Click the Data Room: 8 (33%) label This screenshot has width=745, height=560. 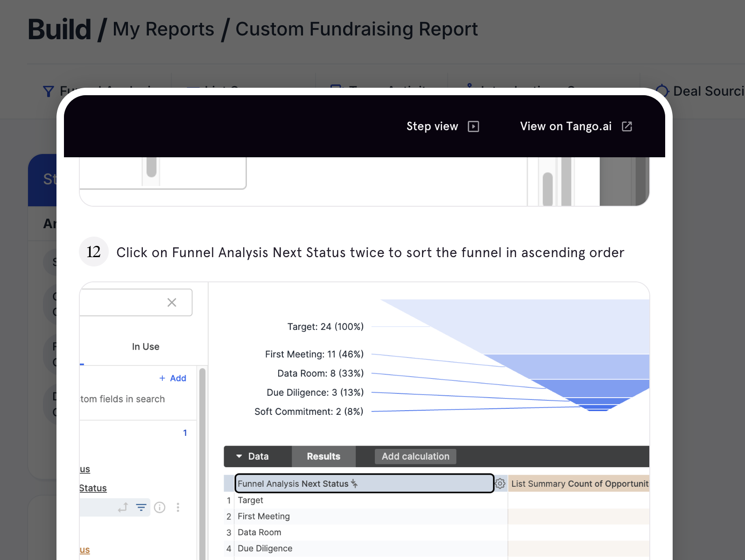(320, 373)
